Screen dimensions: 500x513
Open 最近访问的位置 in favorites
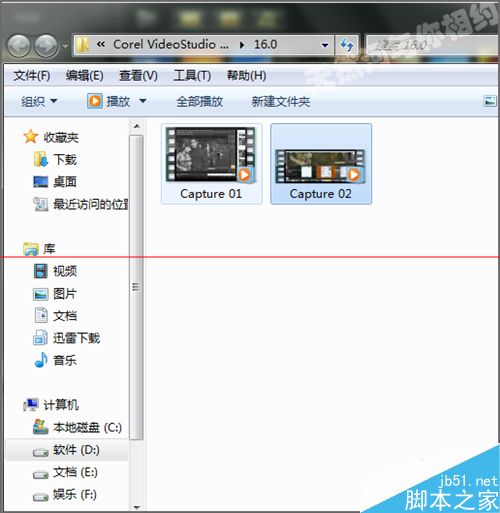click(x=91, y=204)
